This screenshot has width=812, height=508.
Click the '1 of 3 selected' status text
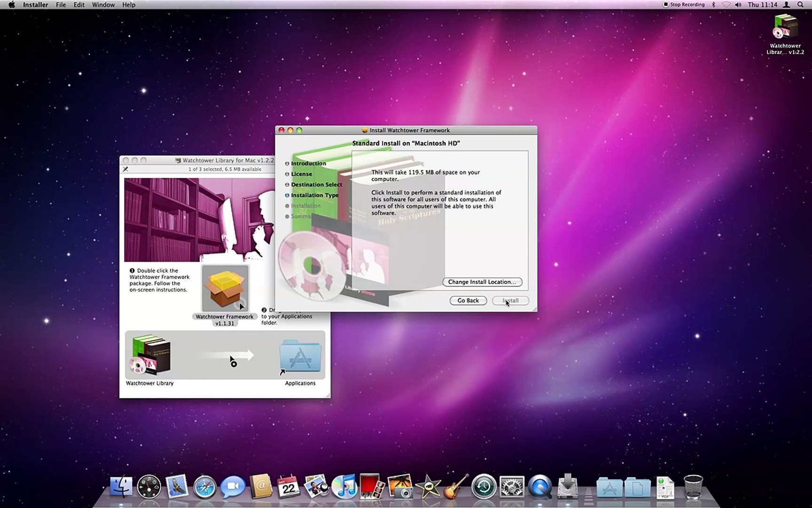tap(225, 169)
